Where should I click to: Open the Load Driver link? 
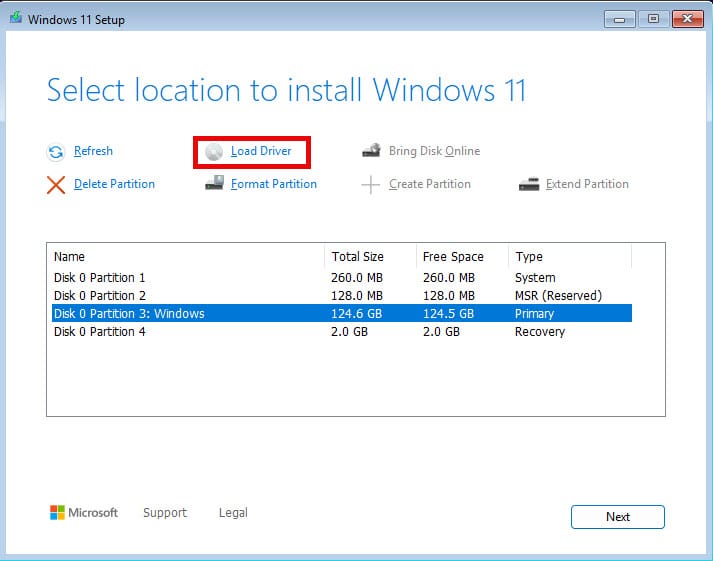(261, 151)
